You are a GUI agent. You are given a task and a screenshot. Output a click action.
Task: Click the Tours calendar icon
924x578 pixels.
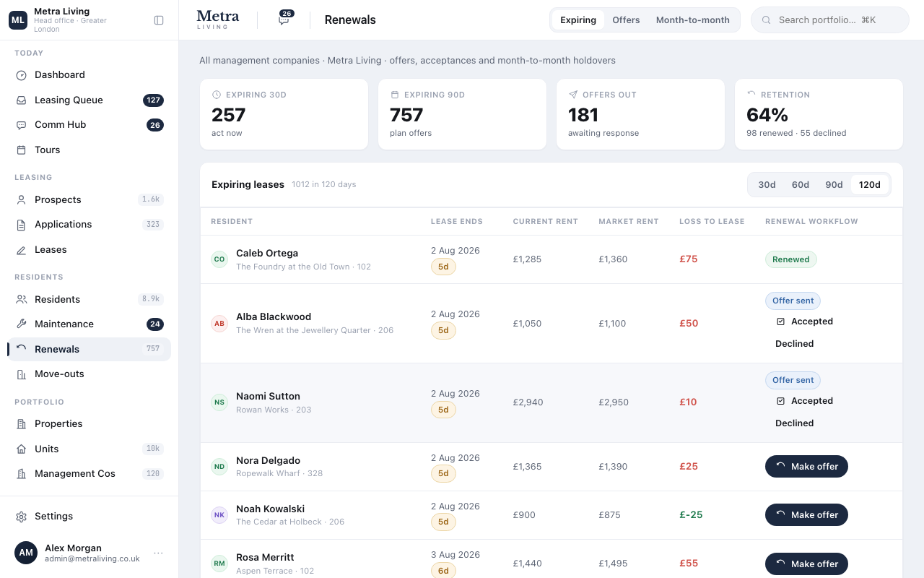(x=22, y=150)
